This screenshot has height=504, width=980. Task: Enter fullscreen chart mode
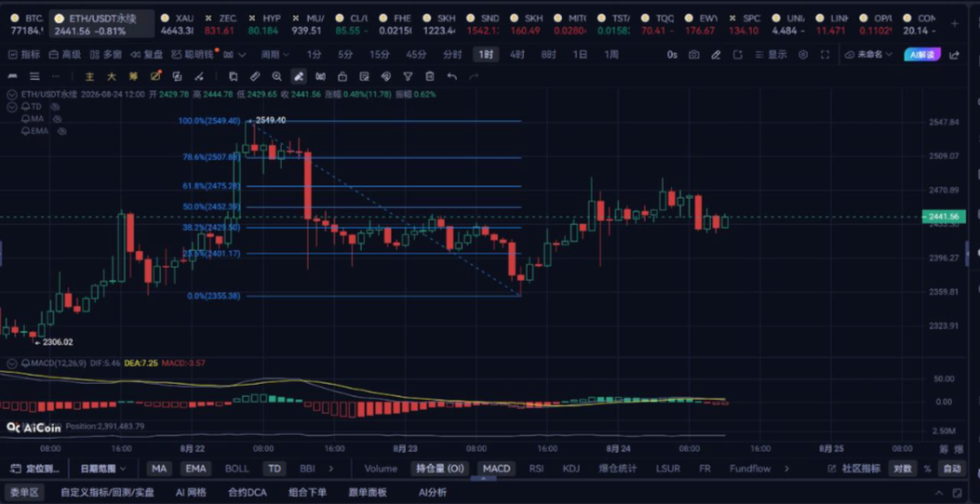(825, 55)
